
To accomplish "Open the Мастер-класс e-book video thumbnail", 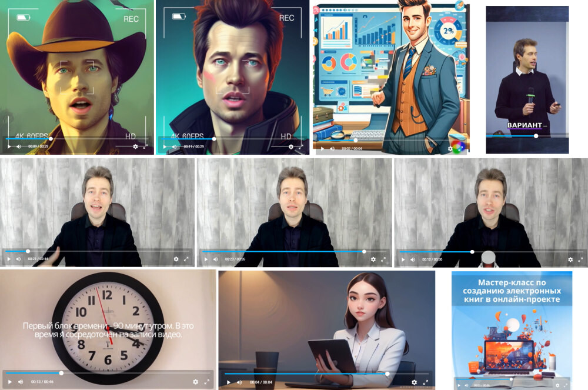I will 512,331.
